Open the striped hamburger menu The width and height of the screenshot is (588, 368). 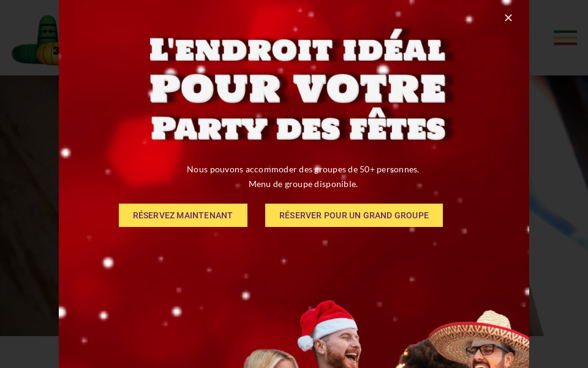[565, 37]
